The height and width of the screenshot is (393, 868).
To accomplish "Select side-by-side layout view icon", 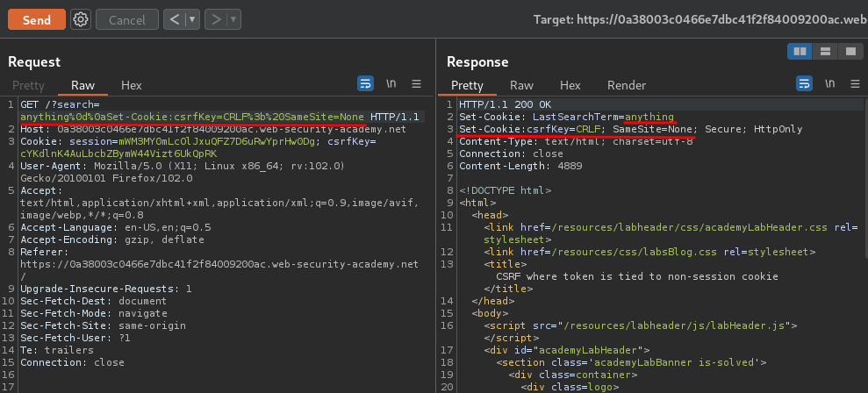I will (x=800, y=52).
